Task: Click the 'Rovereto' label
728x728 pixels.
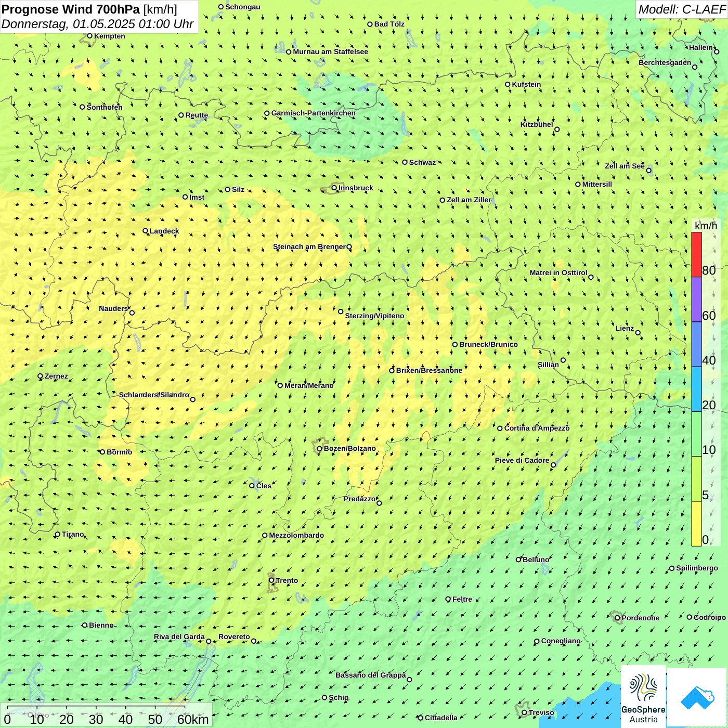Action: click(234, 636)
